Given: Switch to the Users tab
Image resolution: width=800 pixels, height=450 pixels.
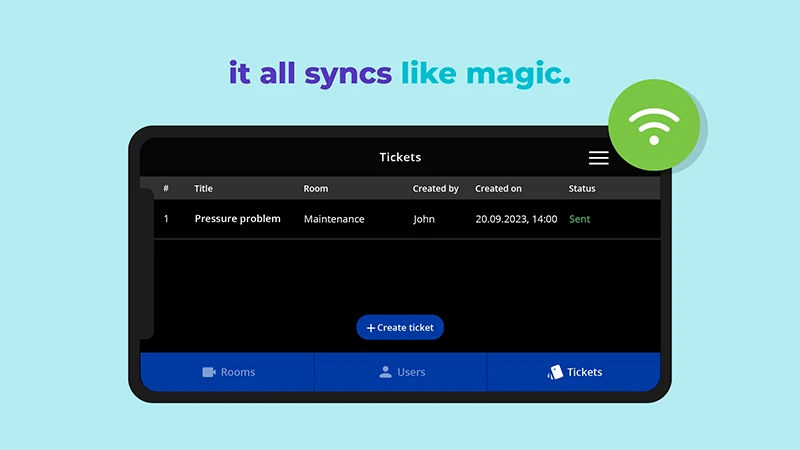Looking at the screenshot, I should [x=401, y=372].
